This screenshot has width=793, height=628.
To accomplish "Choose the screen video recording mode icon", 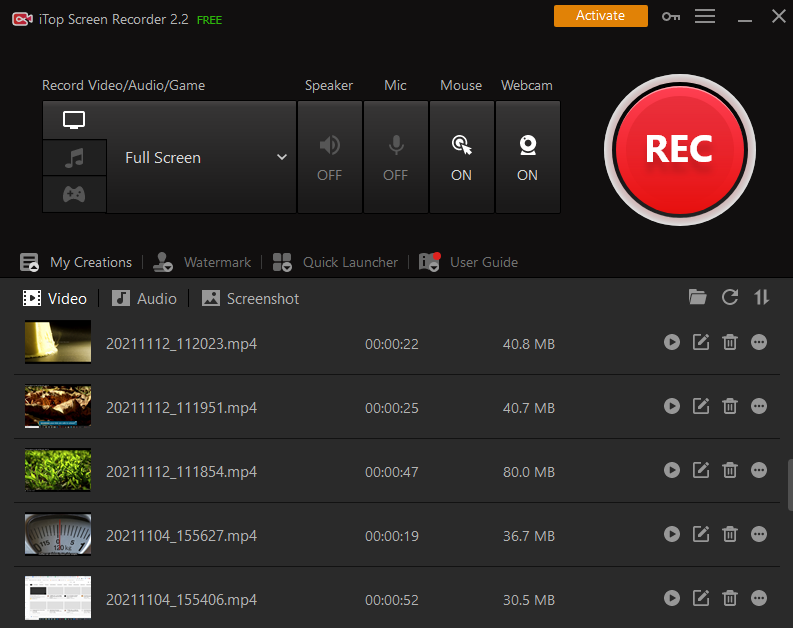I will pyautogui.click(x=74, y=120).
